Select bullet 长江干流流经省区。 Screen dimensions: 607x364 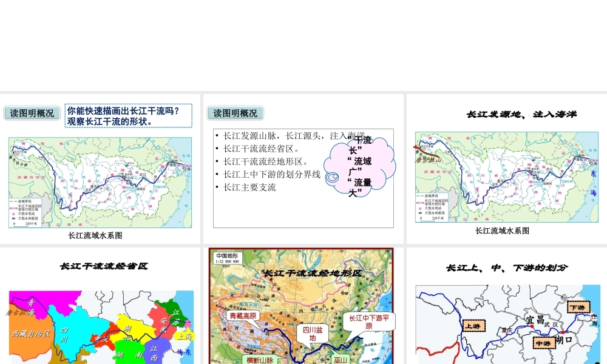coord(261,149)
